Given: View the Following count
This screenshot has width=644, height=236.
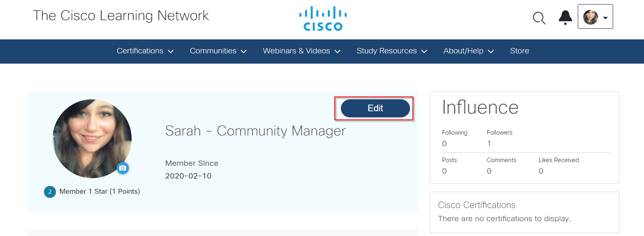Looking at the screenshot, I should [x=444, y=144].
